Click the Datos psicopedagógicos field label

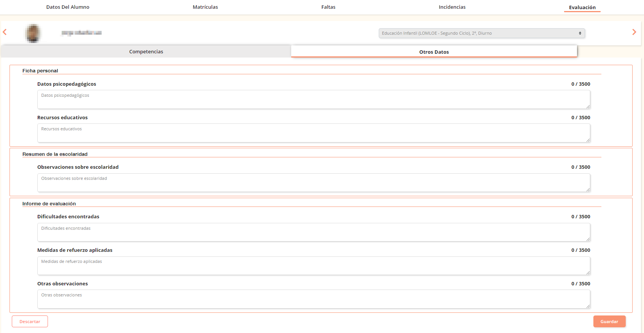point(67,84)
